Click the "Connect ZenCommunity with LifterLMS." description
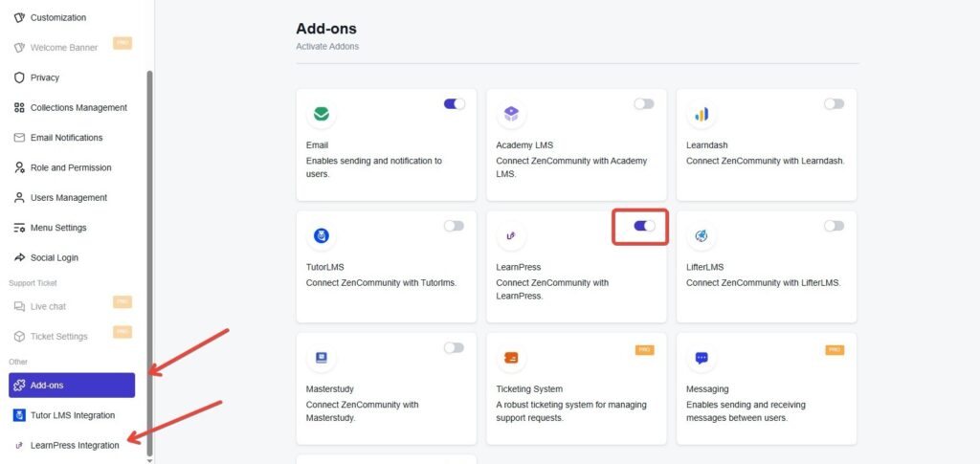Viewport: 980px width, 464px height. pos(764,282)
